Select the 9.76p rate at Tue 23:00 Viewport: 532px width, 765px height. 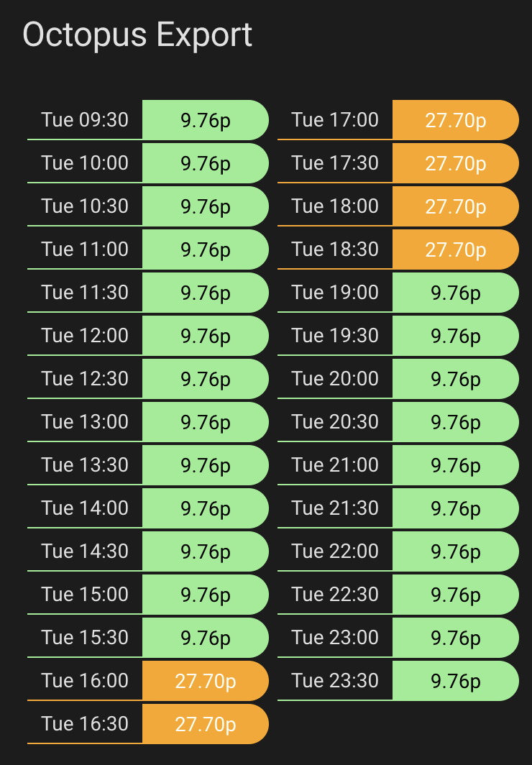click(x=455, y=638)
